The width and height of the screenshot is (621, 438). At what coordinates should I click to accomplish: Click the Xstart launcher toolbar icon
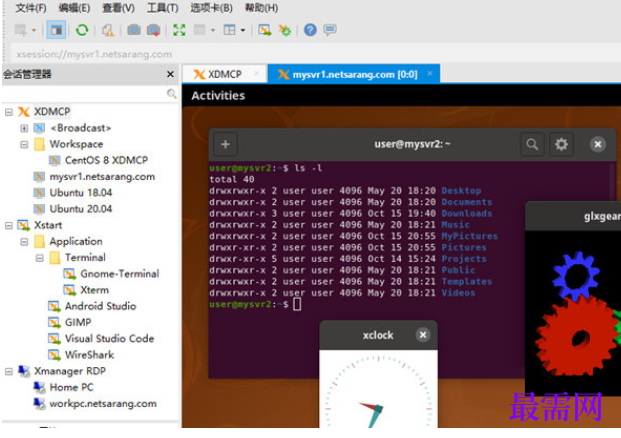point(265,30)
